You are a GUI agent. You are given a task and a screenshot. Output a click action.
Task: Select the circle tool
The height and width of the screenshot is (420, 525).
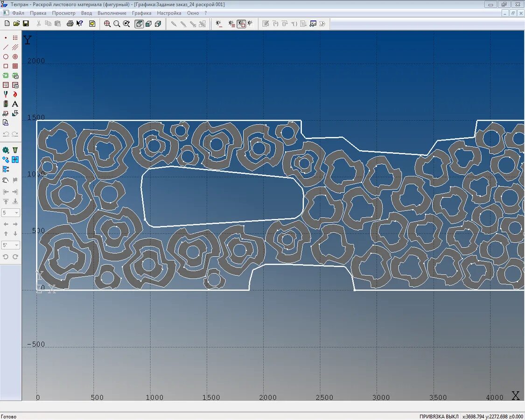(6, 56)
